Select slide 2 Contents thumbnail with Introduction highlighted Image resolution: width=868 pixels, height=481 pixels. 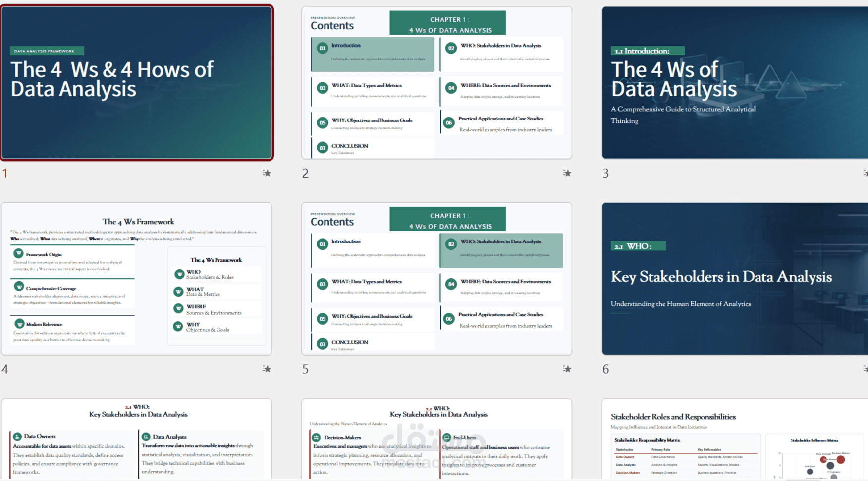click(436, 83)
